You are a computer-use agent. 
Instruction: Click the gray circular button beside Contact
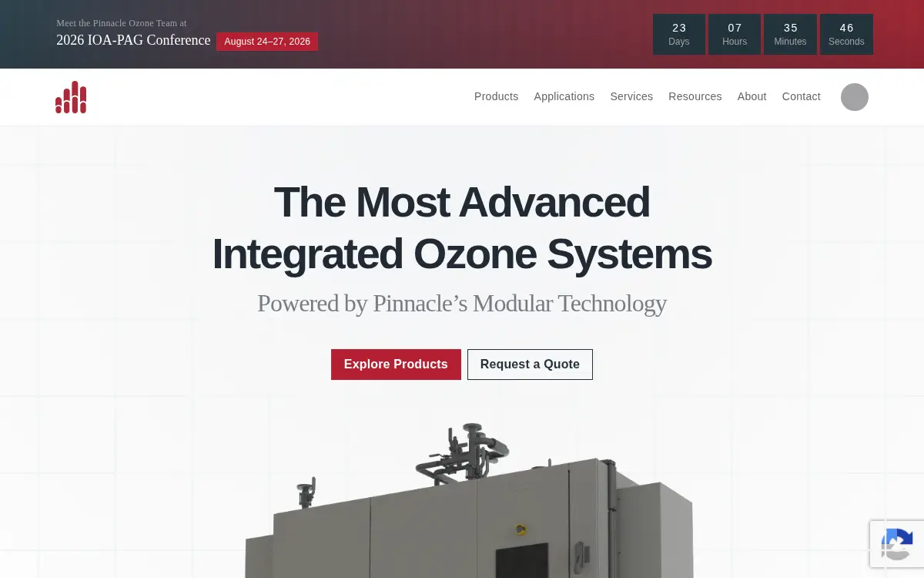pyautogui.click(x=855, y=97)
